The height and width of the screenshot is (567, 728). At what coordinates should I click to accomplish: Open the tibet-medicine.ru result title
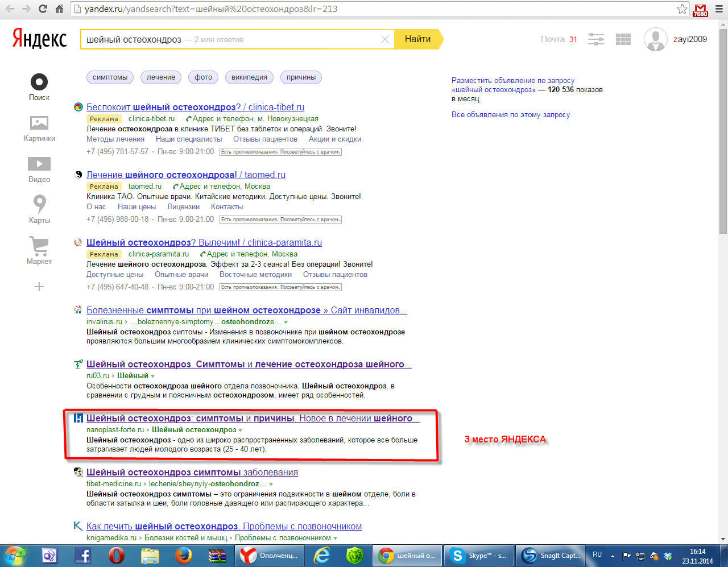click(192, 472)
